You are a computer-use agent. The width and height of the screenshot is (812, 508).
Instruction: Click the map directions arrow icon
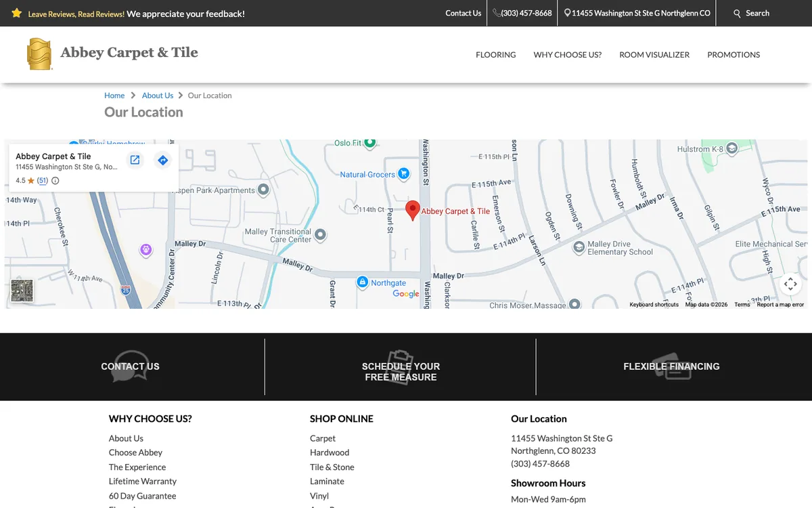pyautogui.click(x=162, y=160)
